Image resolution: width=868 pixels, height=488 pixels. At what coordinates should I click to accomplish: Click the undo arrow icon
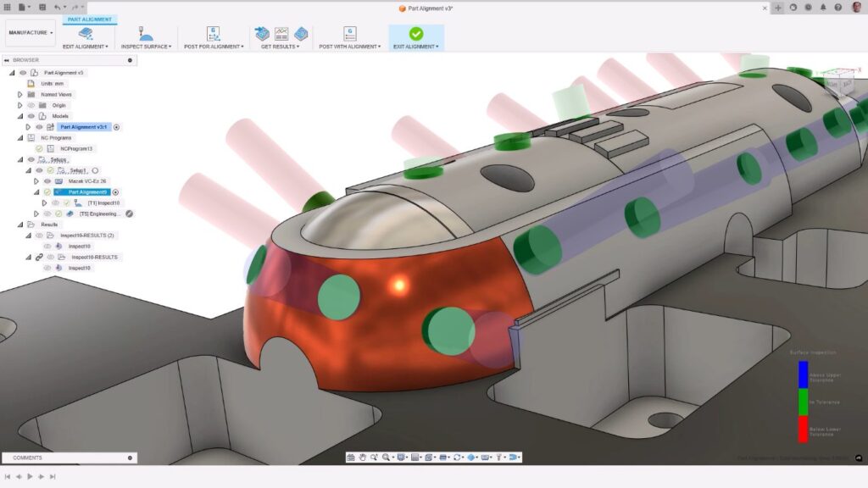pyautogui.click(x=57, y=7)
